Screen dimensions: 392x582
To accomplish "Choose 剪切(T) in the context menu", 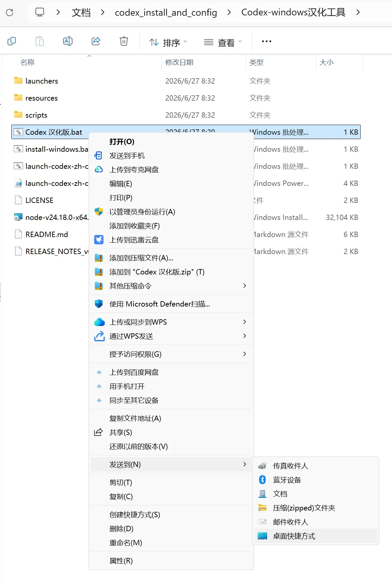I will 171,482.
